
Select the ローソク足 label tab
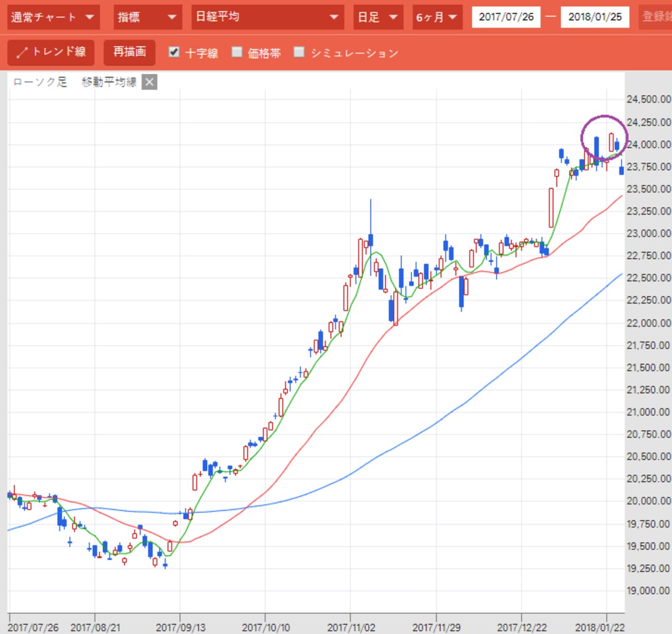coord(40,82)
